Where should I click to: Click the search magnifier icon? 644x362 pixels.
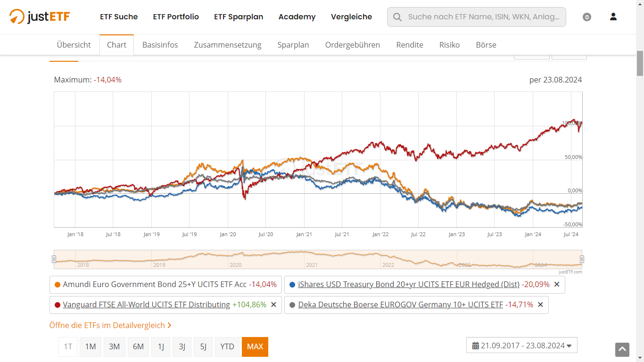tap(397, 17)
